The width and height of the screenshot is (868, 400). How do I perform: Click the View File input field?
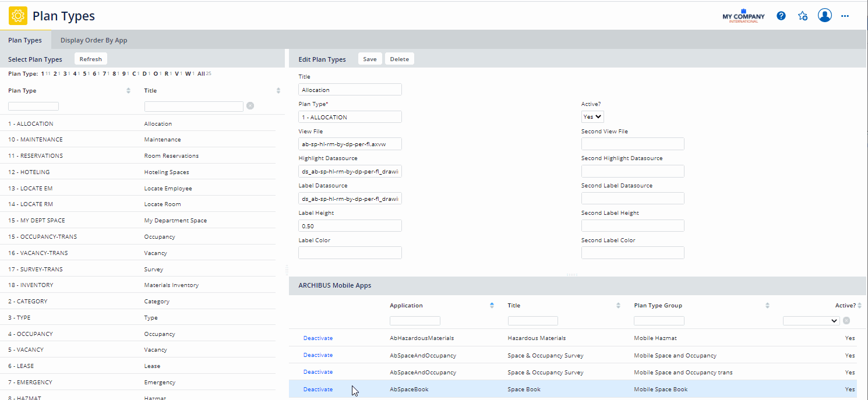tap(350, 144)
